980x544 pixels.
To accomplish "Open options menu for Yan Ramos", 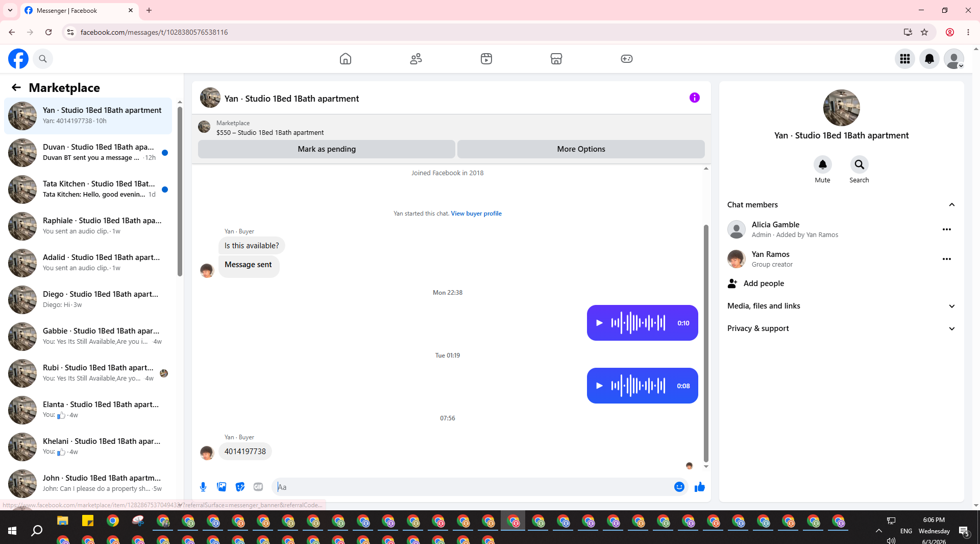I will (x=947, y=259).
